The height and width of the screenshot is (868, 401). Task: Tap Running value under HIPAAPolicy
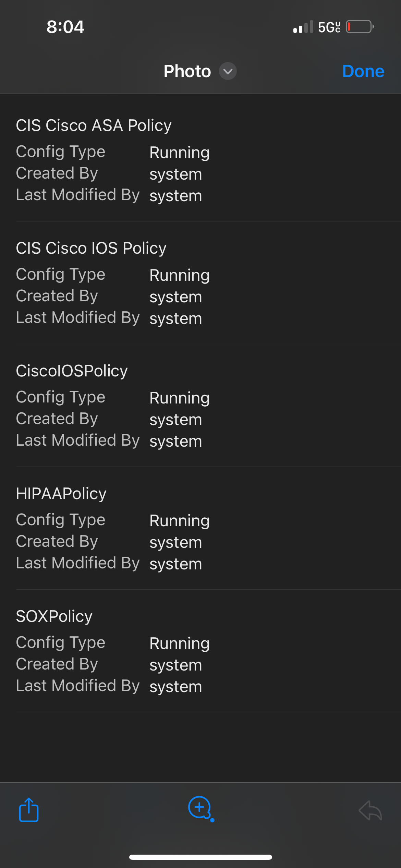pos(179,521)
